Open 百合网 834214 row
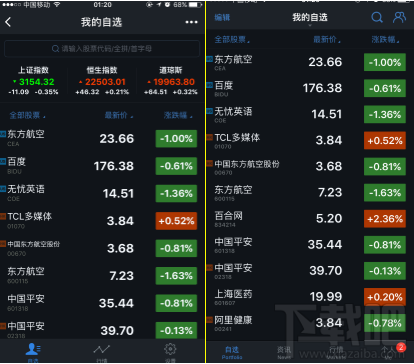This screenshot has width=414, height=364. click(310, 219)
